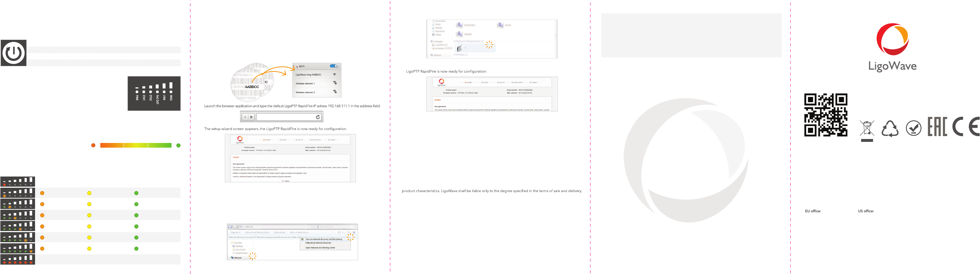Viewport: 980px width, 274px height.
Task: Click the EAC conformity mark
Action: pos(937,126)
